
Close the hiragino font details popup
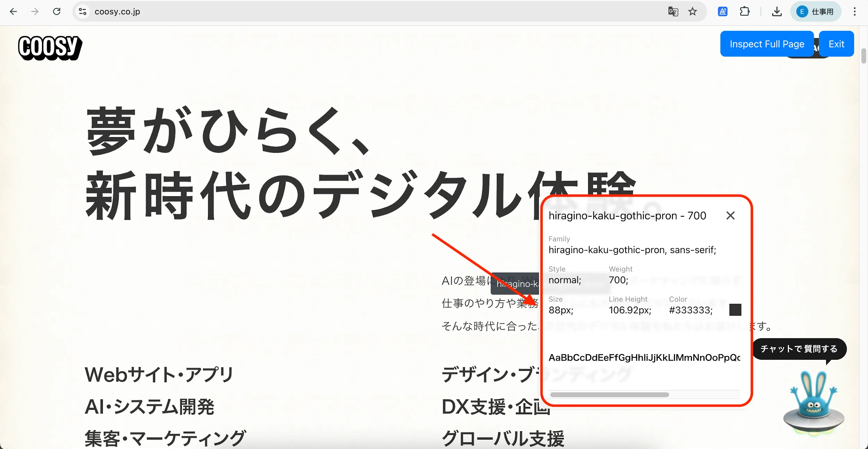tap(731, 216)
